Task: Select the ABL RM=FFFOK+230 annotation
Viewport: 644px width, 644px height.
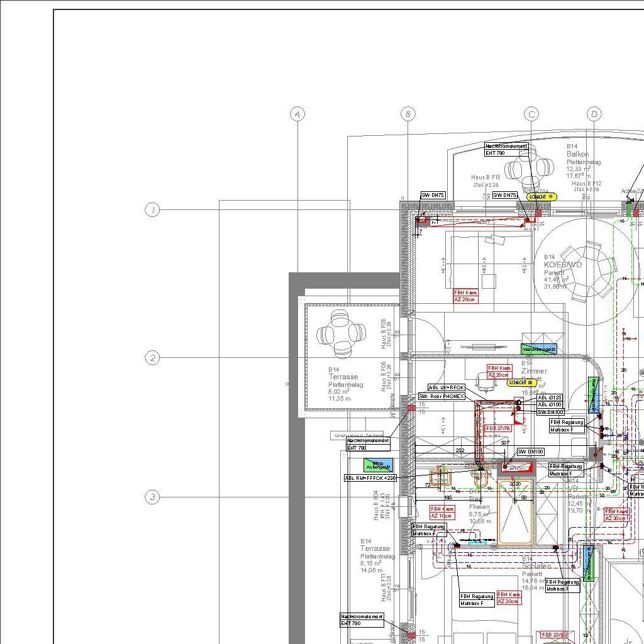Action: 371,478
